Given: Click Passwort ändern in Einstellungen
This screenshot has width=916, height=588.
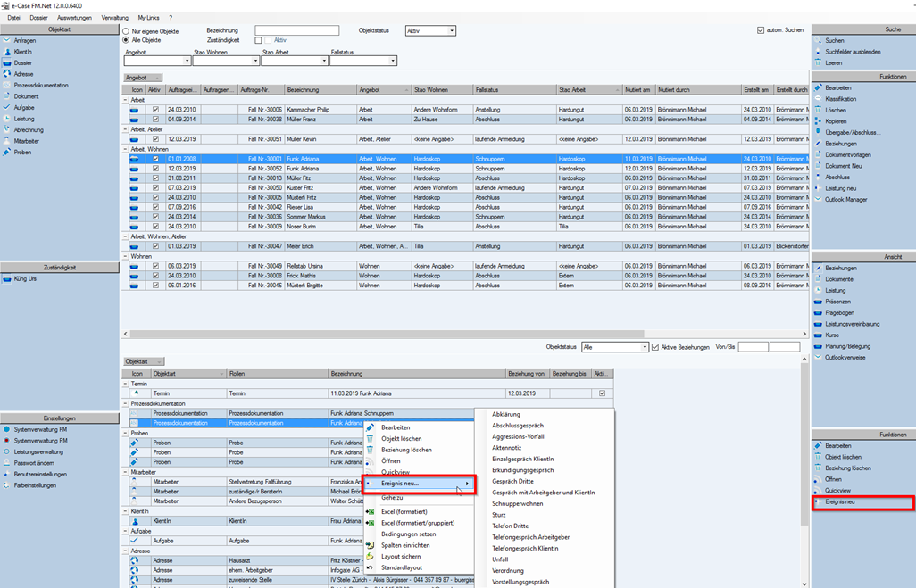Looking at the screenshot, I should tap(34, 462).
